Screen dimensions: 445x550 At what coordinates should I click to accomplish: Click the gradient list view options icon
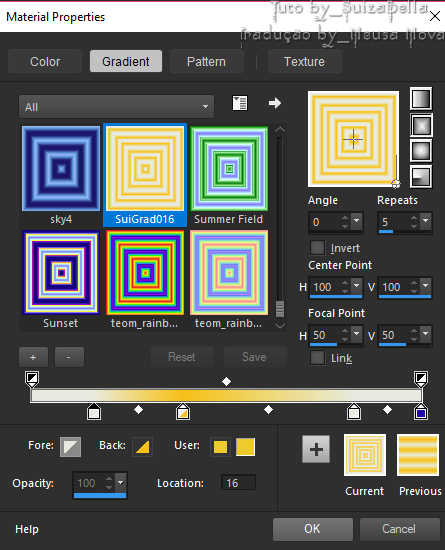click(240, 103)
